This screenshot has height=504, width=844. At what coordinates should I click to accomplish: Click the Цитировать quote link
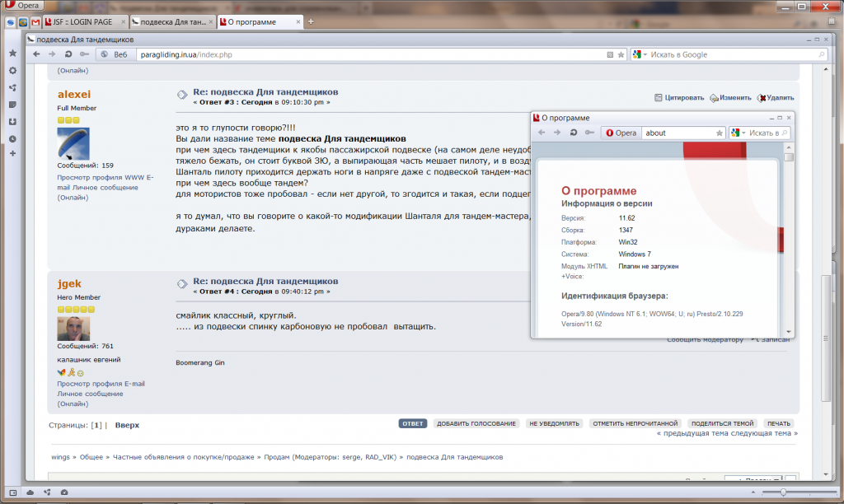(x=679, y=97)
